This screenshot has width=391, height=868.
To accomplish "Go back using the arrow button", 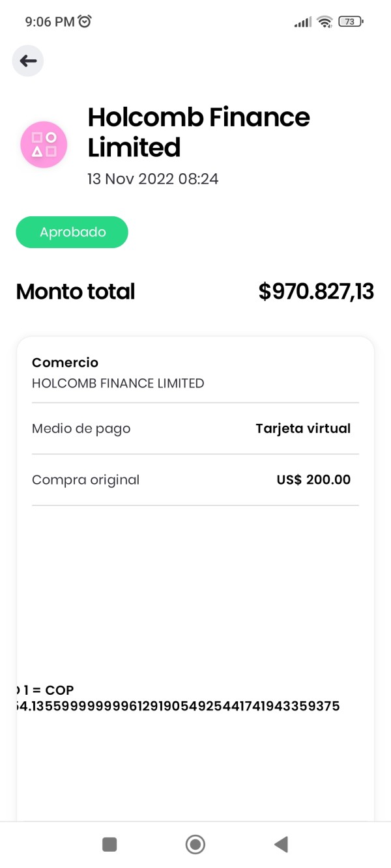I will (x=28, y=61).
